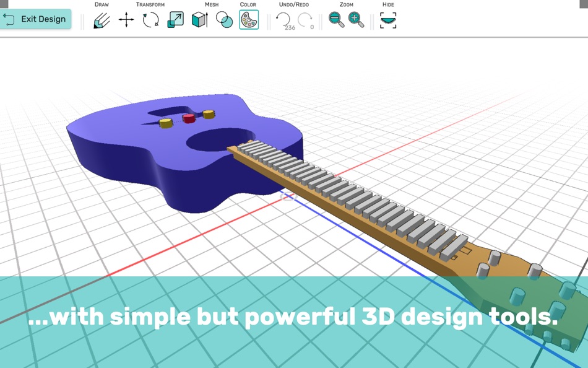Zoom out with the minus magnifier
The width and height of the screenshot is (588, 368).
coord(336,20)
